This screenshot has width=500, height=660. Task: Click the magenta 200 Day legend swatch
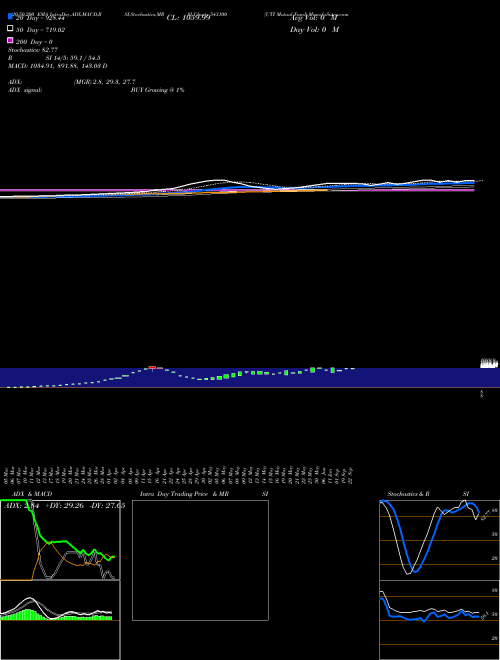click(x=10, y=40)
